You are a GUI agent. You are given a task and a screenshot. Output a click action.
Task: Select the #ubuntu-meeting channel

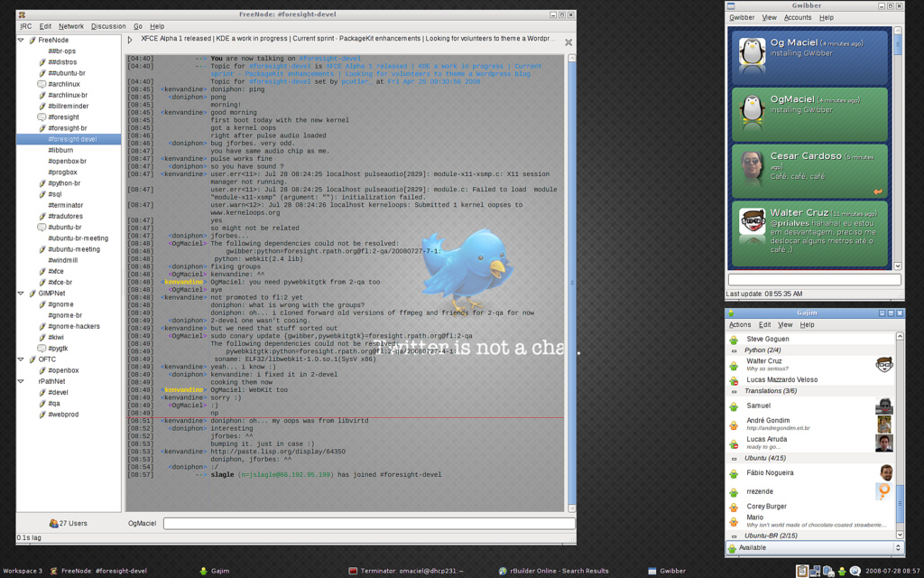point(74,249)
